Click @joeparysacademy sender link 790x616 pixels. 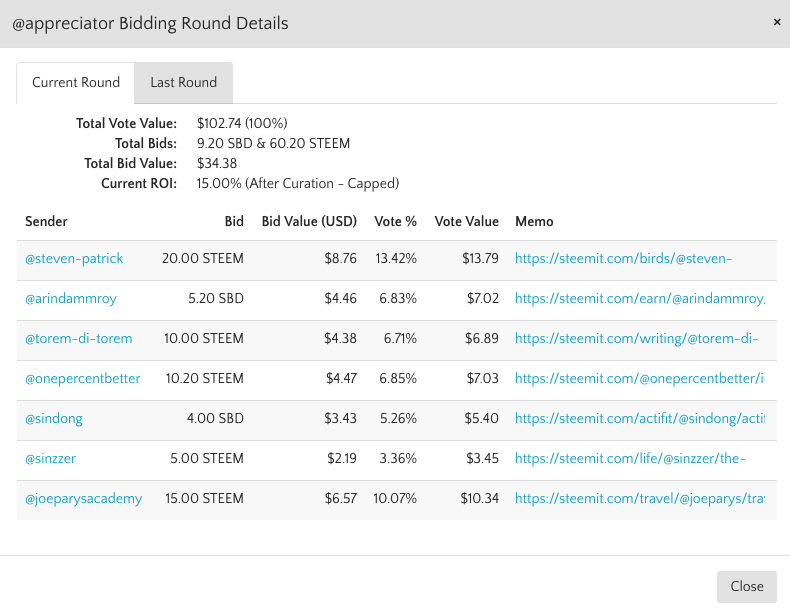tap(84, 499)
